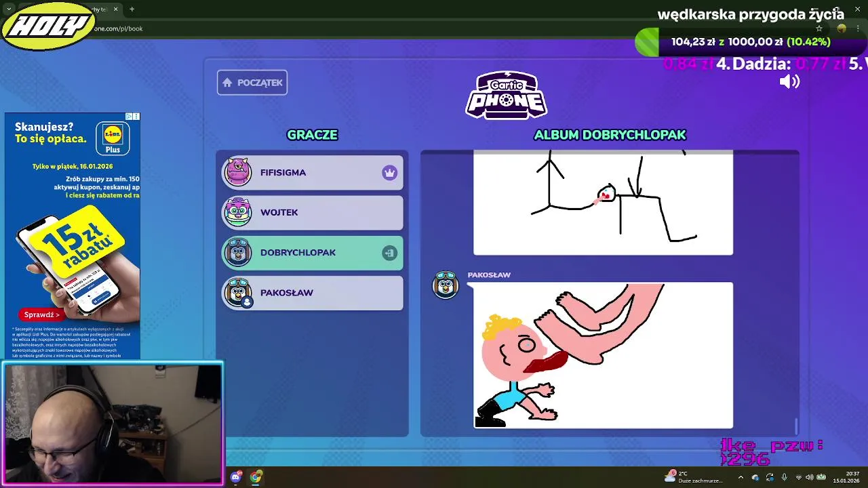
Task: Click DOBRYCHLOPAK's avatar in the players list
Action: [x=238, y=252]
